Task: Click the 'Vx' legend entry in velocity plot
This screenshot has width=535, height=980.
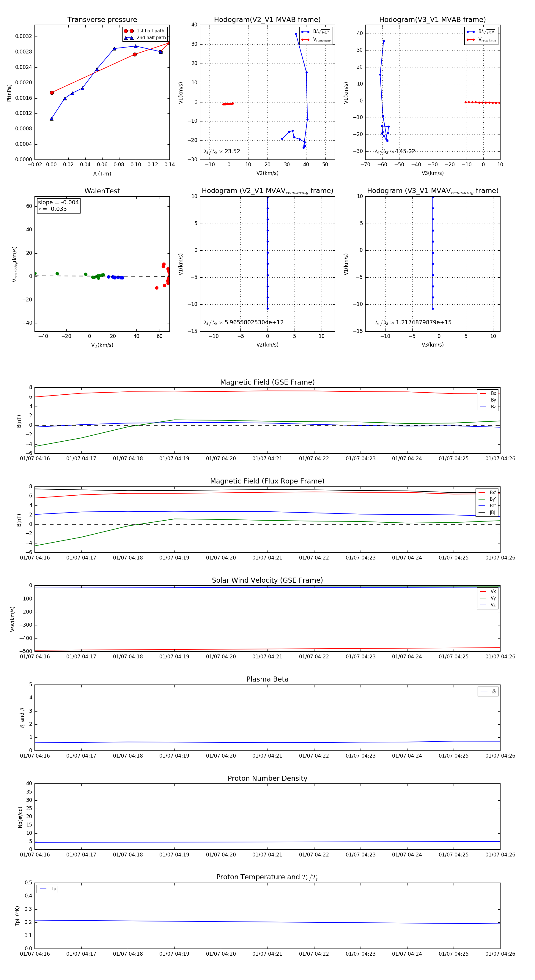Action: 488,591
